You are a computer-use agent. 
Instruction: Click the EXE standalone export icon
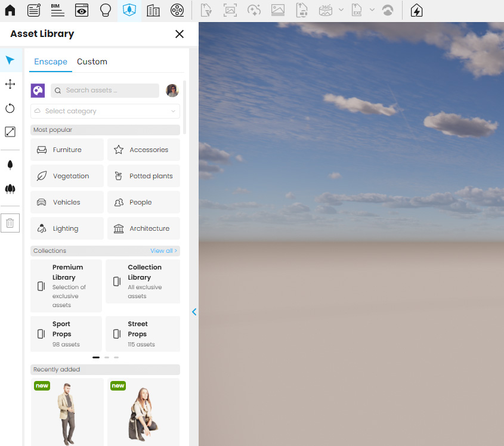(x=357, y=10)
